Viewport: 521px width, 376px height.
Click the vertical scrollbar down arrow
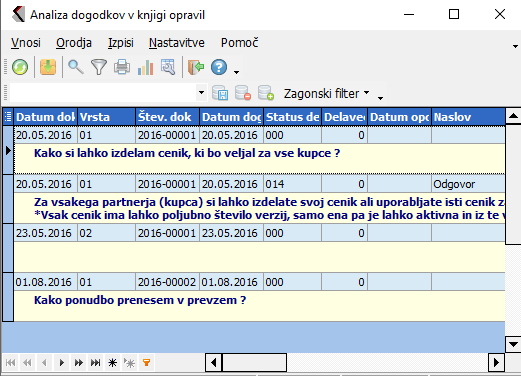click(513, 344)
